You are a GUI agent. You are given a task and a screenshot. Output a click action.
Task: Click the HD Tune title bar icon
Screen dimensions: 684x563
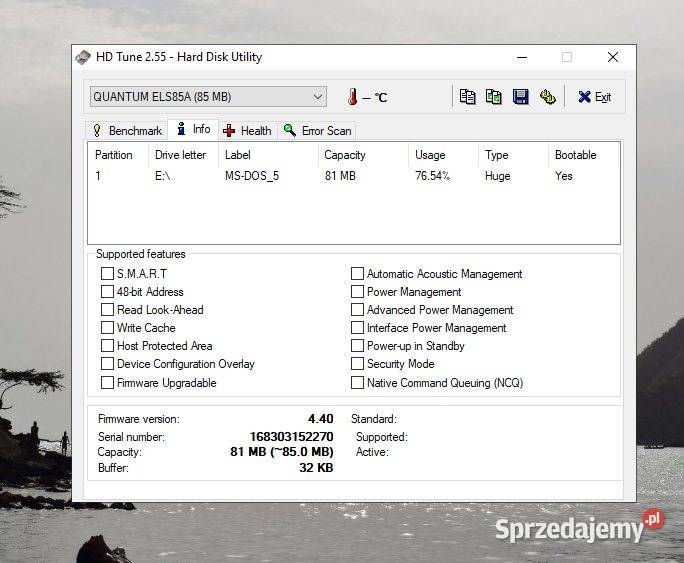click(83, 57)
